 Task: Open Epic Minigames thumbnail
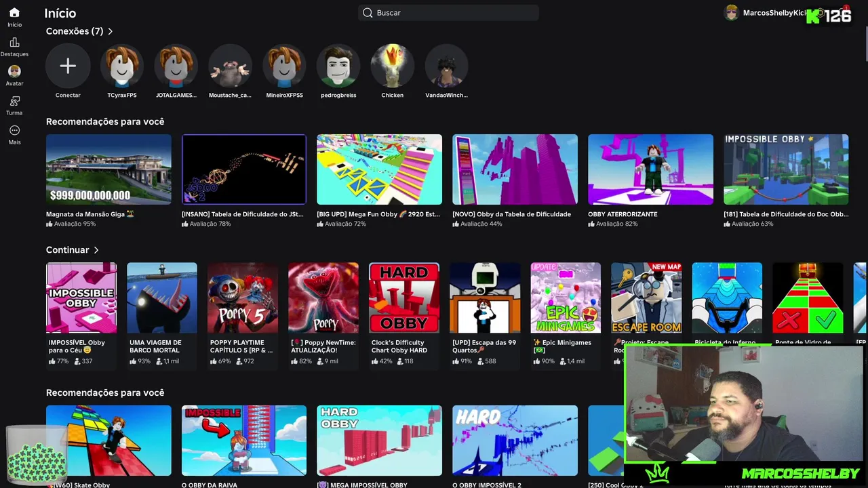(x=566, y=298)
